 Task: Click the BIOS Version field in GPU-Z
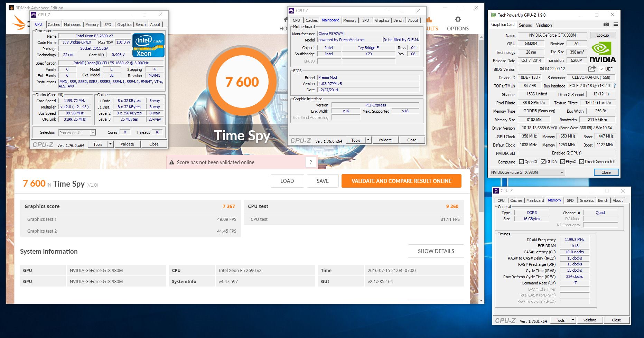[552, 69]
